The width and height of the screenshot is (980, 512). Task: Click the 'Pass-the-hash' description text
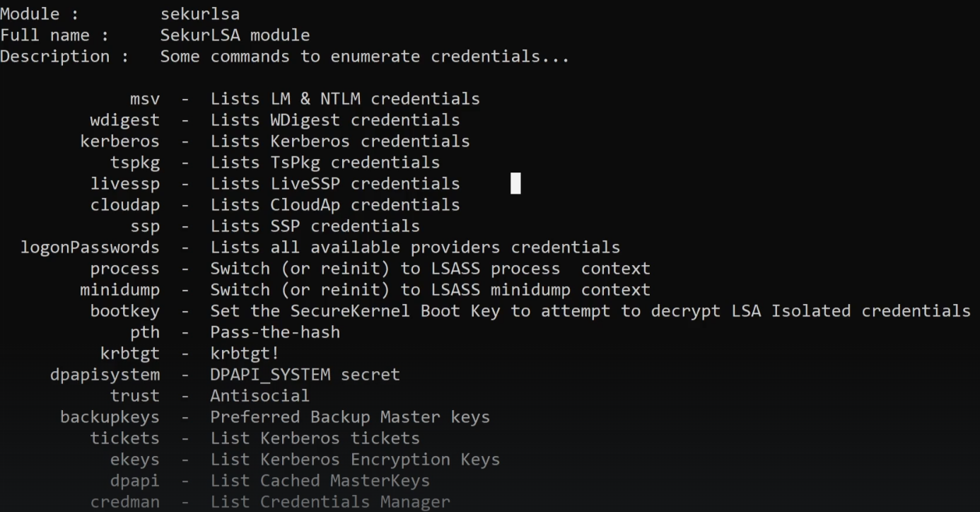point(274,332)
